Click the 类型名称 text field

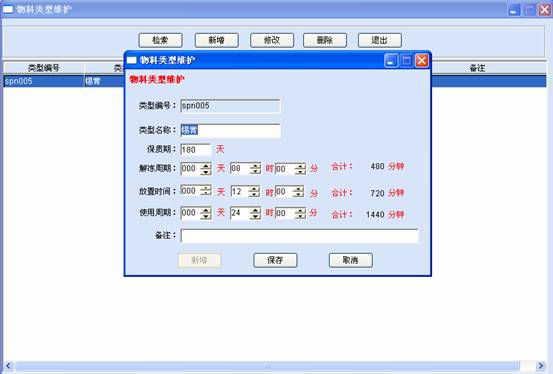[x=230, y=131]
